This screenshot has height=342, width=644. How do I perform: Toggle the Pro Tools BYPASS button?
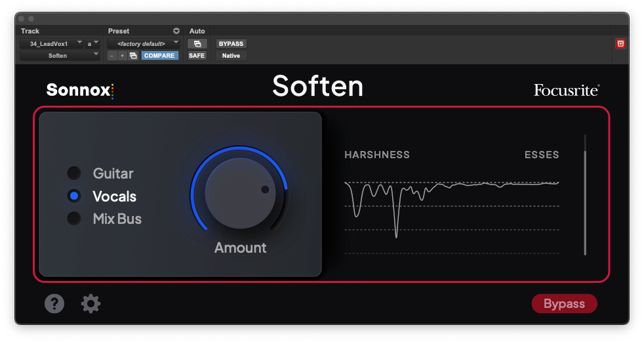click(x=231, y=43)
